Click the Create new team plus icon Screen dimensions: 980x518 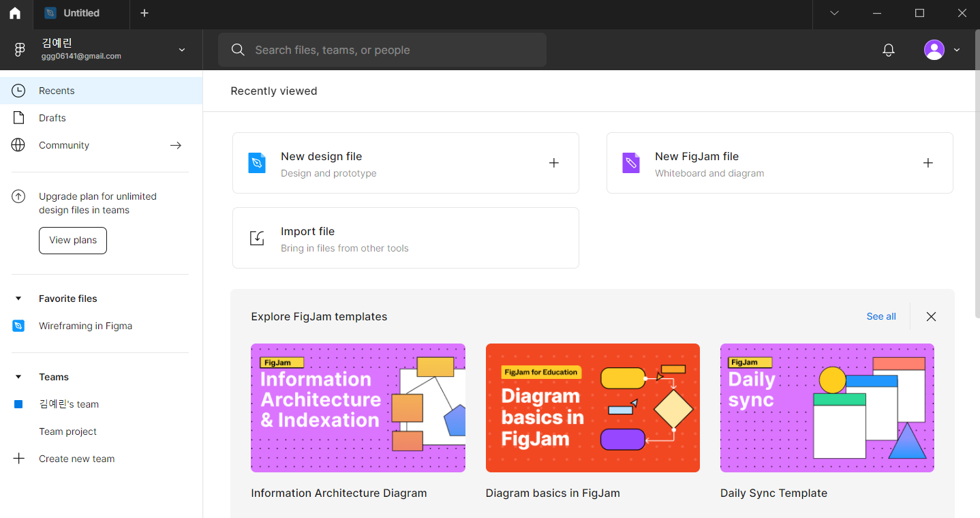pyautogui.click(x=18, y=459)
